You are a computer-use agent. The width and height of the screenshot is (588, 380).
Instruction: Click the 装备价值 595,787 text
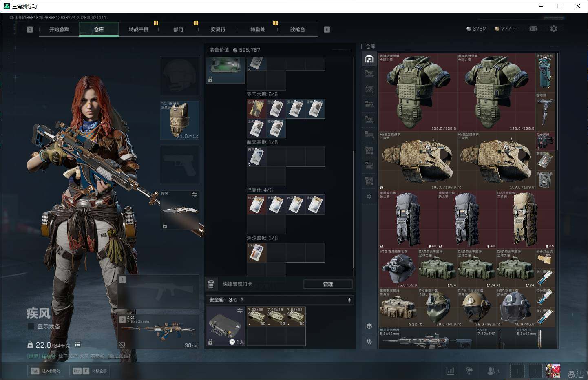[235, 50]
